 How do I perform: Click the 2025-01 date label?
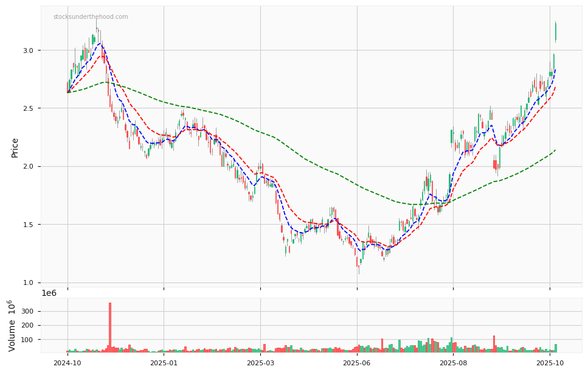pyautogui.click(x=164, y=362)
